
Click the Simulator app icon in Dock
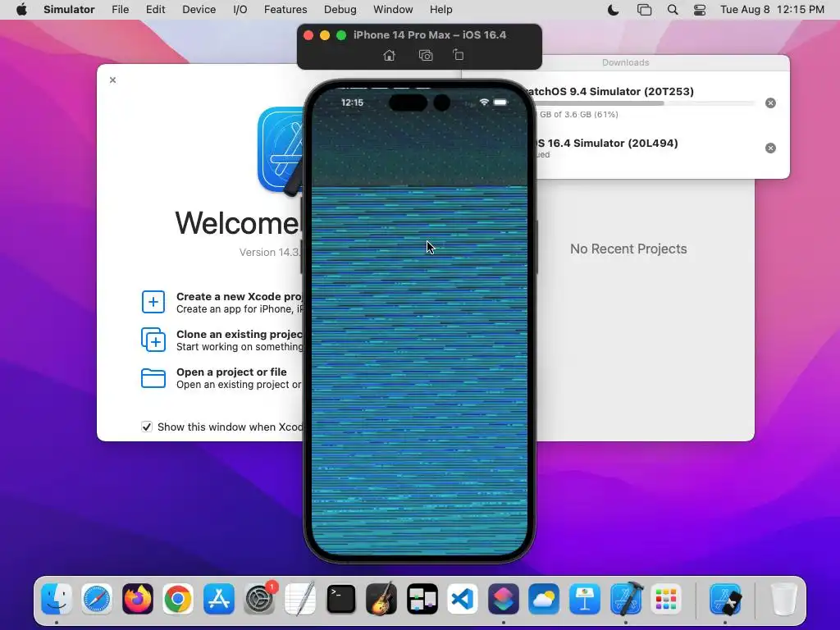[725, 598]
